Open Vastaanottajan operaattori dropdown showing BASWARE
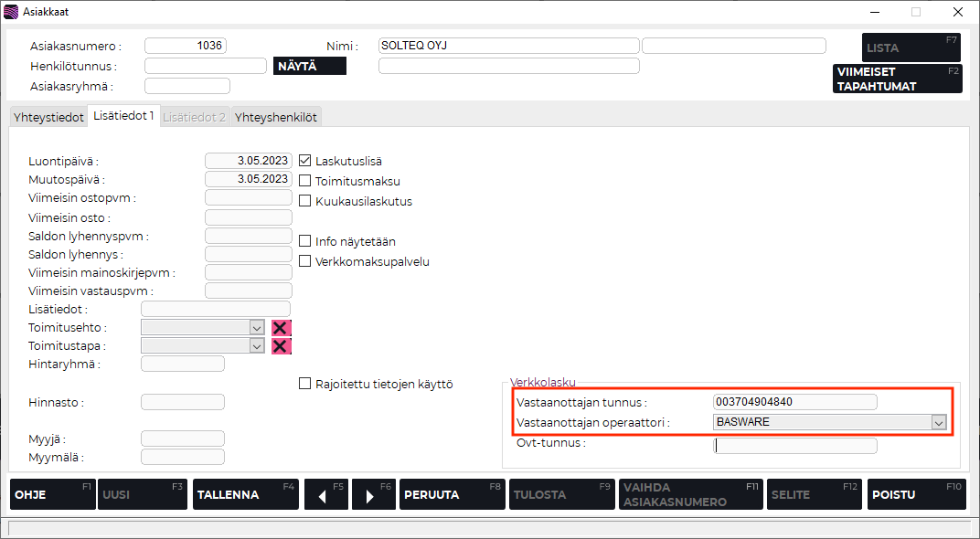Viewport: 980px width, 539px height. tap(938, 422)
